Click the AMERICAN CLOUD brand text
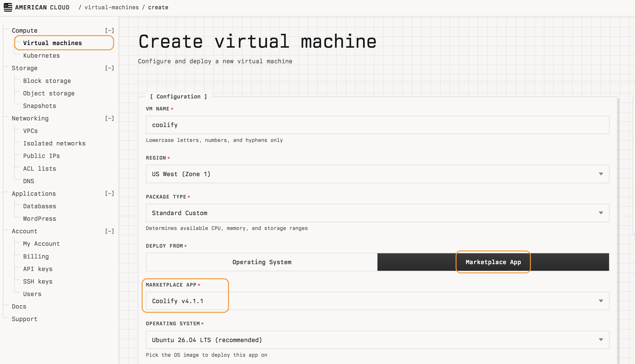 (x=42, y=7)
